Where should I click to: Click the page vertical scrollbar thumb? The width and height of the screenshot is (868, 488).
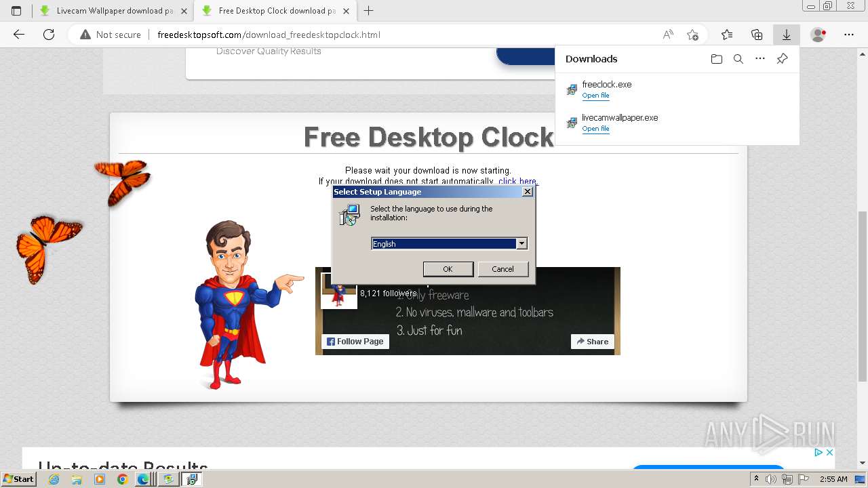tap(863, 296)
